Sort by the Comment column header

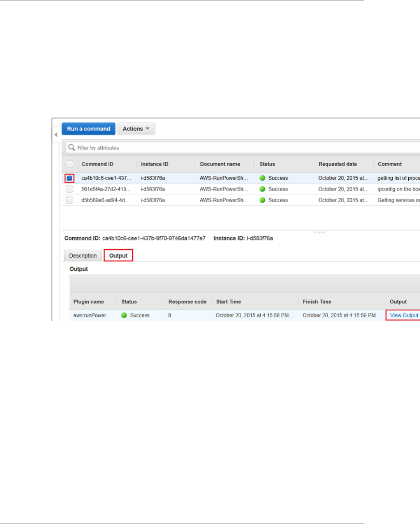(390, 164)
